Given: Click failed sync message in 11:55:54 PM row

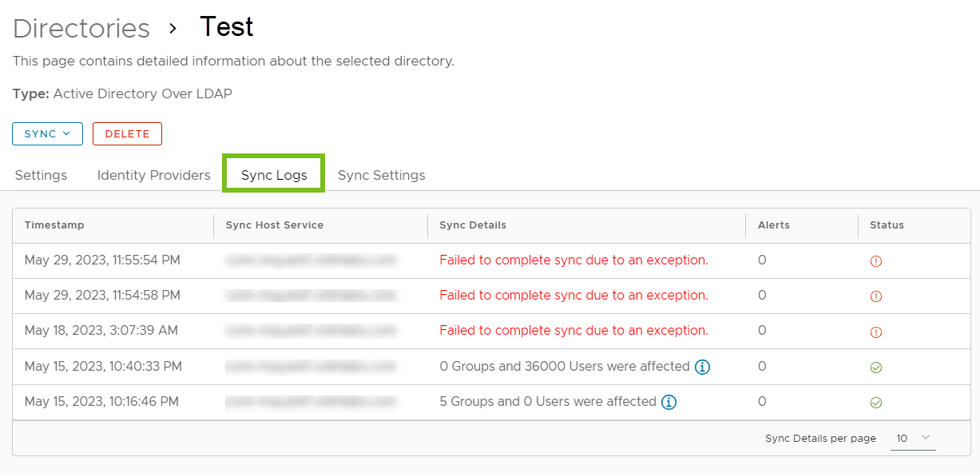Looking at the screenshot, I should coord(573,260).
